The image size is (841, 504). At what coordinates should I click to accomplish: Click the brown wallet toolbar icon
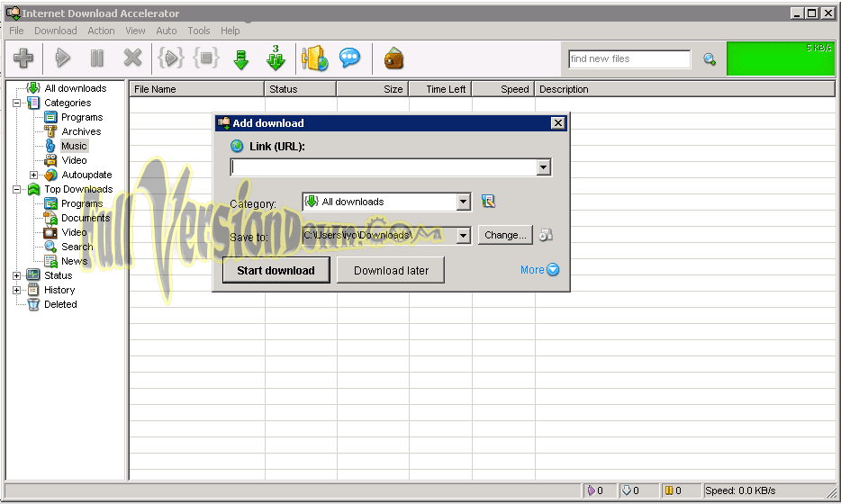point(393,58)
